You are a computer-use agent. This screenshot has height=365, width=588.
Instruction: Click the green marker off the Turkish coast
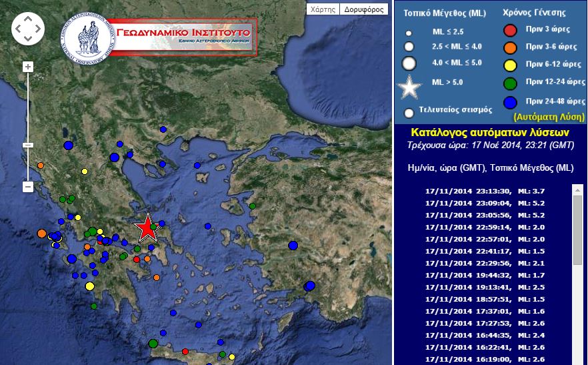[253, 206]
